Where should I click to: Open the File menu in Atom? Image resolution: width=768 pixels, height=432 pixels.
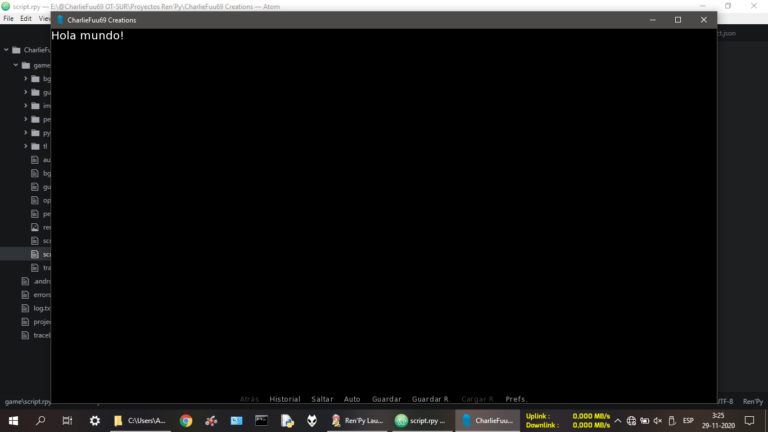point(9,19)
